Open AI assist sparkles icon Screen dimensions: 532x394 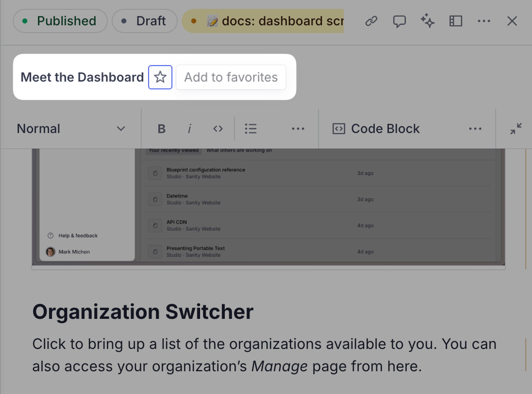pos(428,21)
